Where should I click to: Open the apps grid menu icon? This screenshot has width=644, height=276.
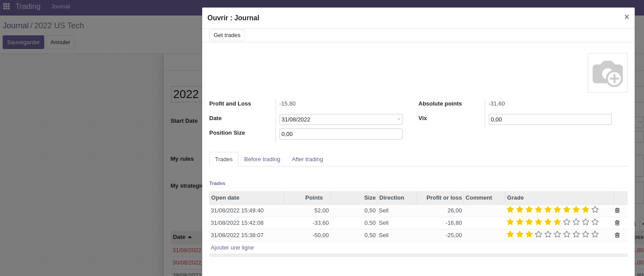pyautogui.click(x=6, y=6)
